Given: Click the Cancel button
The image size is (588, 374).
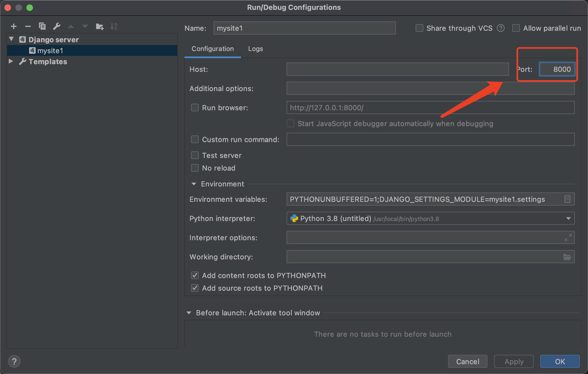Looking at the screenshot, I should pyautogui.click(x=468, y=361).
